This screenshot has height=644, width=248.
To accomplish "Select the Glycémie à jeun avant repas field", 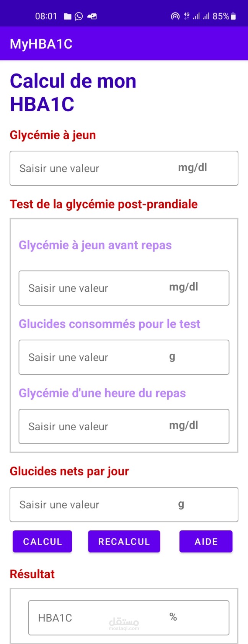I will (x=124, y=288).
